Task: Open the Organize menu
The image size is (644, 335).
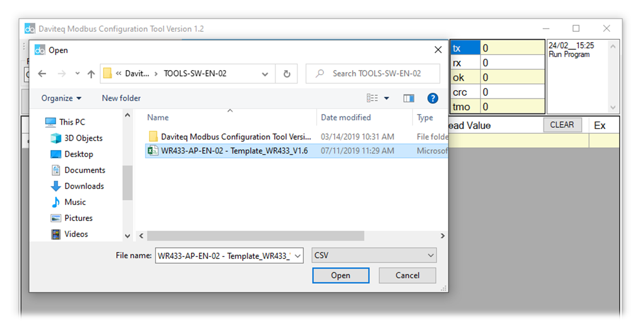Action: (61, 98)
